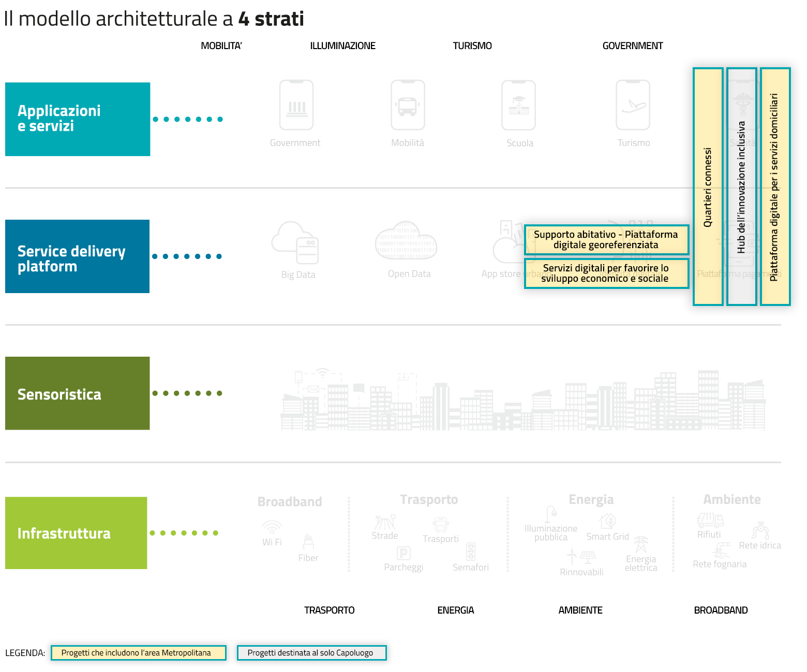807x672 pixels.
Task: Click the Scuola school icon
Action: click(518, 105)
